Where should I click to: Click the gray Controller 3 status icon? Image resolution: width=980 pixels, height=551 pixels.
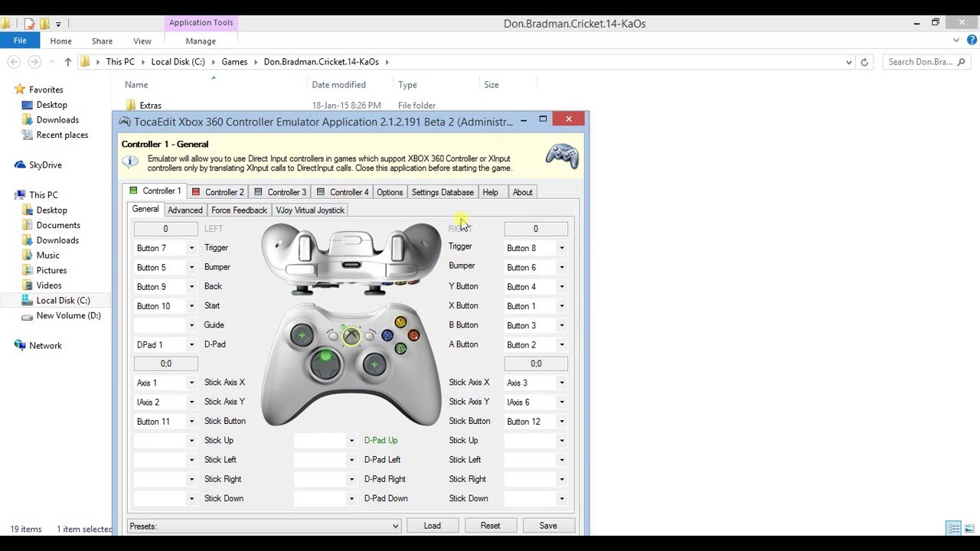click(x=258, y=192)
